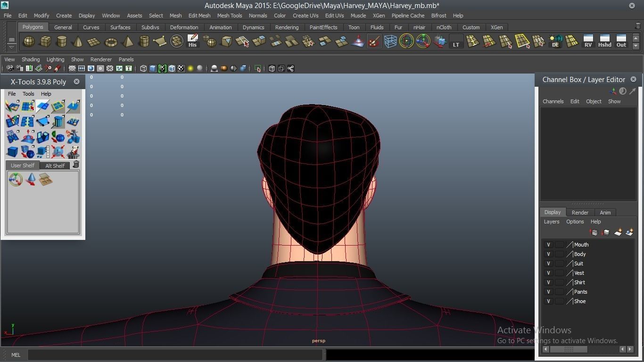Click the His delete-history shelf button

coord(192,41)
